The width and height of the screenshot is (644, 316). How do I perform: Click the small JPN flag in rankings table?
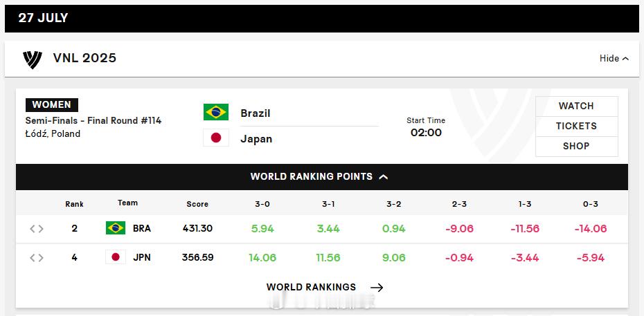(116, 257)
